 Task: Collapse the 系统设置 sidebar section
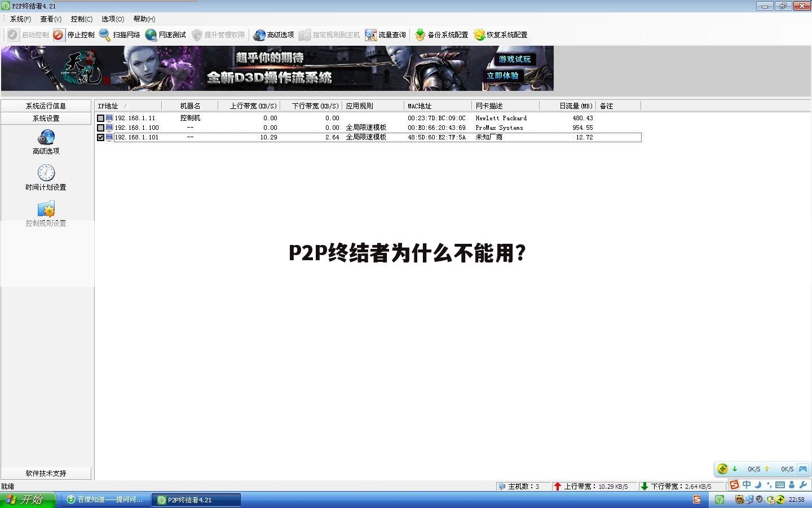click(47, 118)
